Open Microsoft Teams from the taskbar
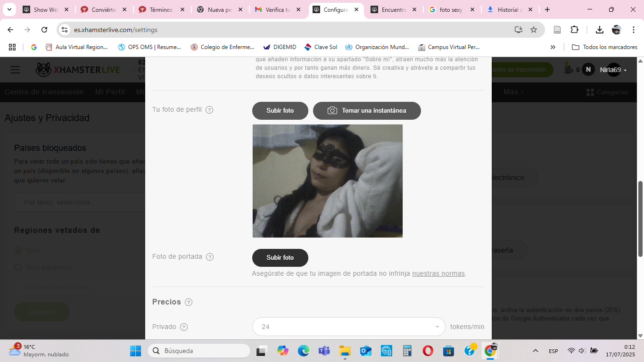 click(324, 351)
